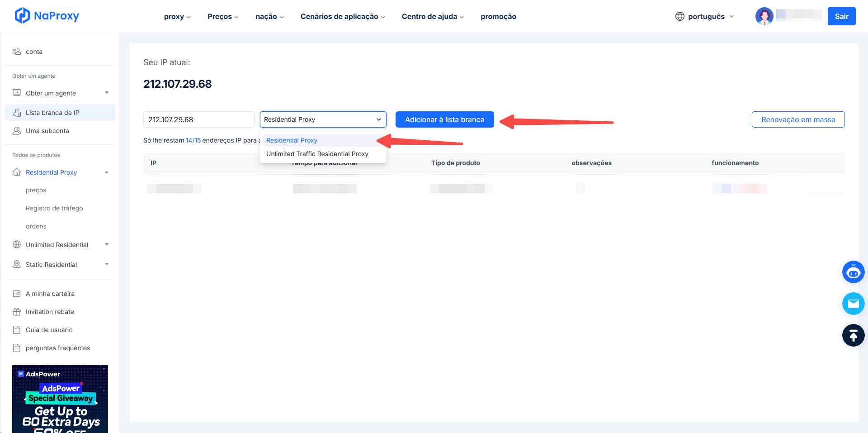
Task: Click the document icon beside Guia de usuario
Action: click(17, 330)
